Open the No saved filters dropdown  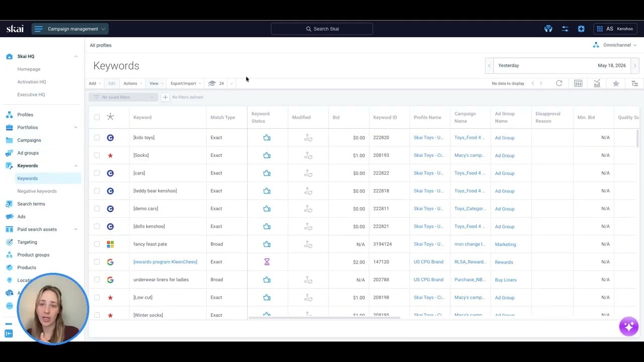click(123, 97)
